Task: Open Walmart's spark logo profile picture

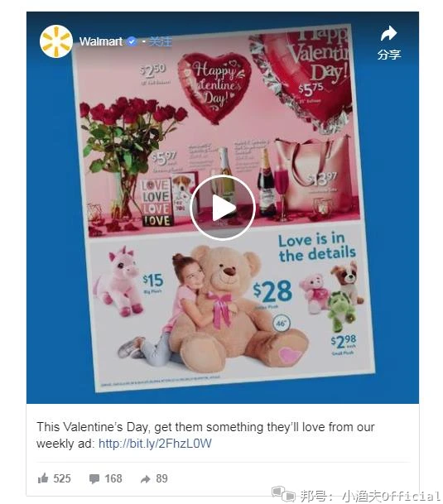Action: (56, 41)
